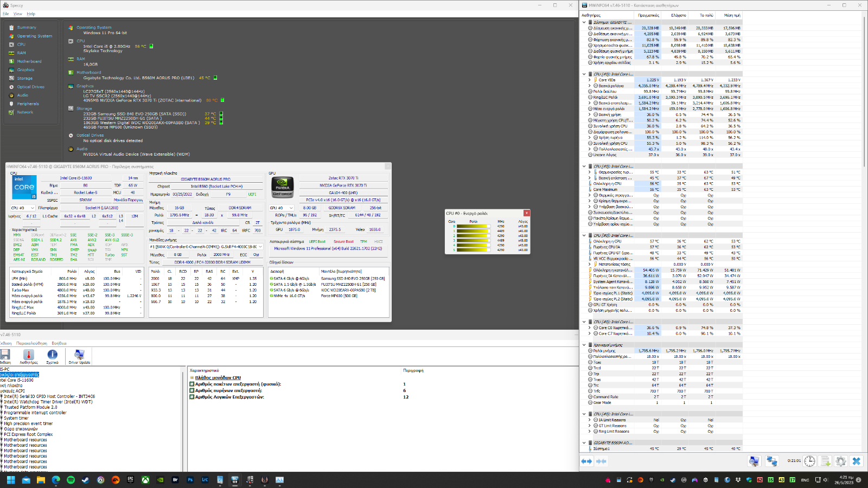Open the RAM section in Speccy sidebar

tap(21, 53)
